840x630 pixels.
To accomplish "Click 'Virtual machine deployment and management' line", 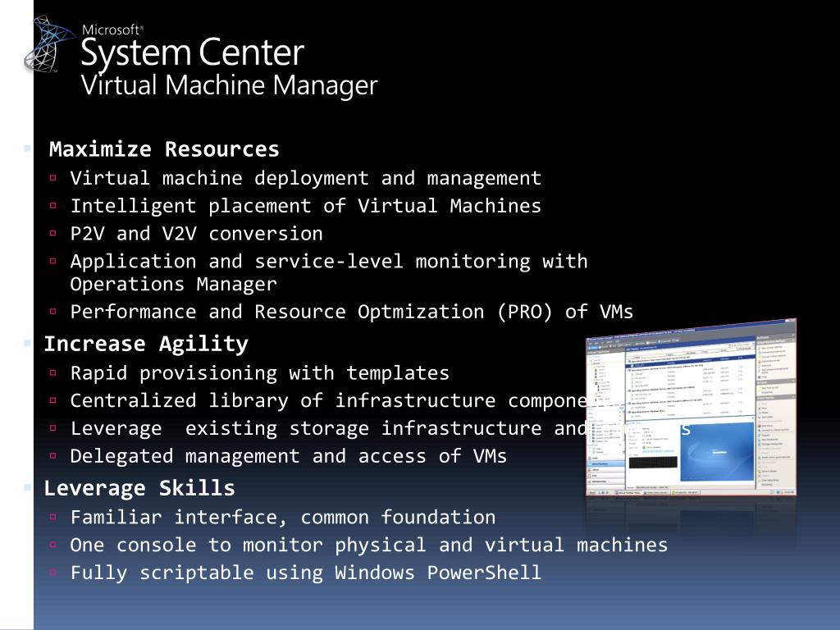I will (x=306, y=178).
